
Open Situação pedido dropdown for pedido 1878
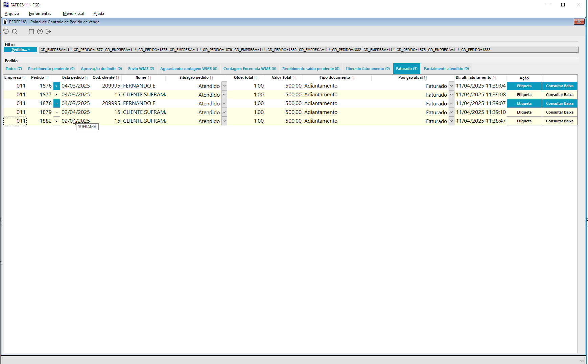224,103
